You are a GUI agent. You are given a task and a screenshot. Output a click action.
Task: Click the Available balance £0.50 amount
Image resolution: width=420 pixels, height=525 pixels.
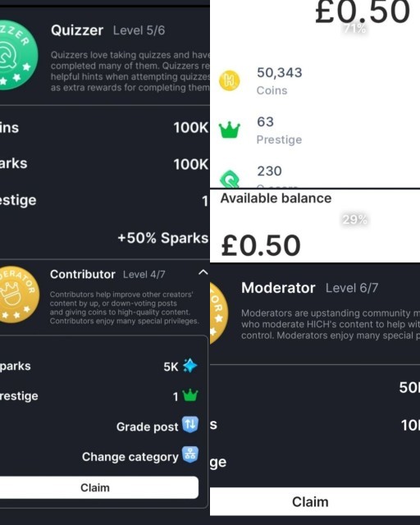pyautogui.click(x=261, y=245)
